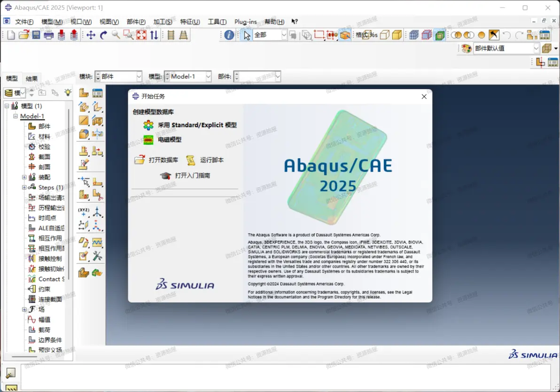This screenshot has width=560, height=392.
Task: Click the Create Part tool icon
Action: [84, 93]
